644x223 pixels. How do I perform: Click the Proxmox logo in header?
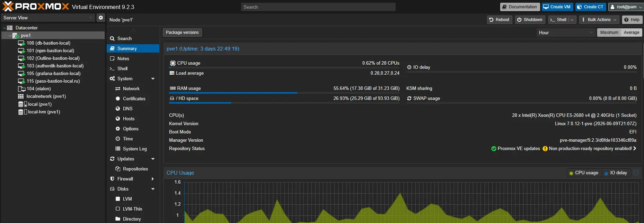[35, 7]
